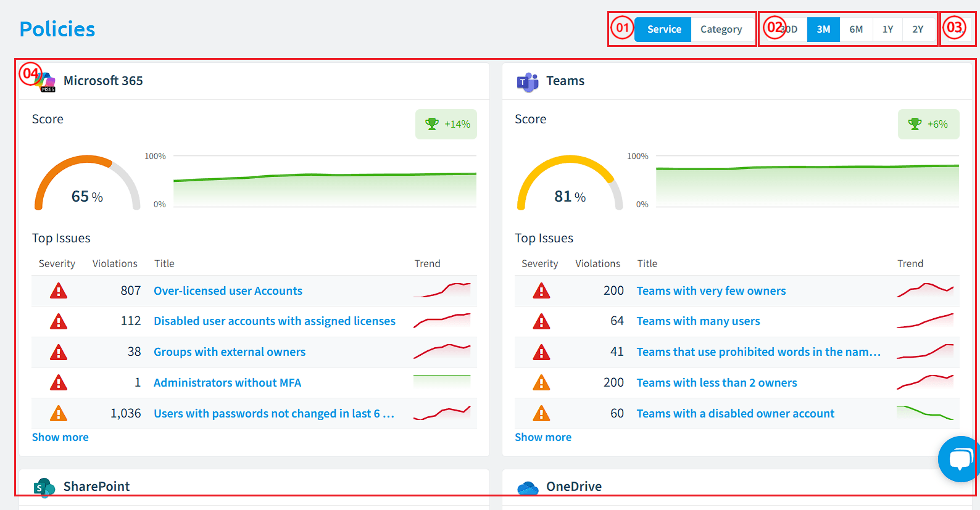Open the chat bubble widget
This screenshot has height=510, width=980.
click(959, 459)
